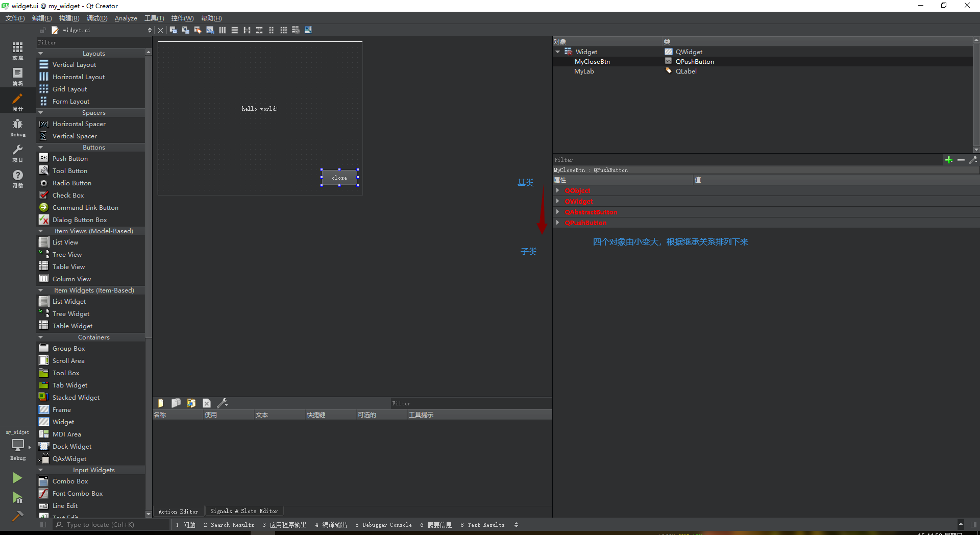Click the green Run button
The image size is (980, 535).
tap(17, 478)
